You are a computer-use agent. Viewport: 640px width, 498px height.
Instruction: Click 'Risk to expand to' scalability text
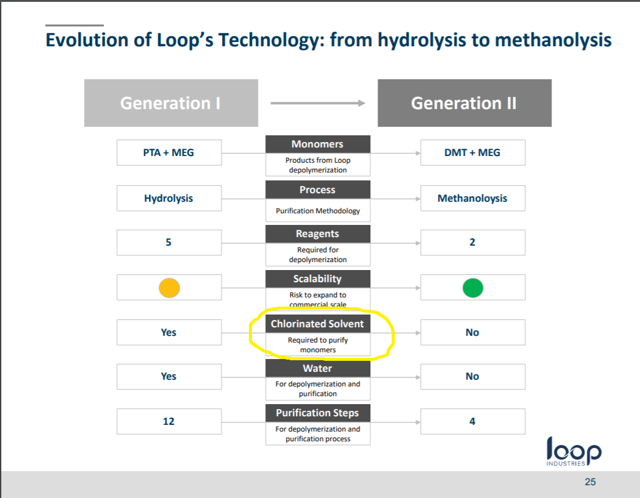point(318,295)
